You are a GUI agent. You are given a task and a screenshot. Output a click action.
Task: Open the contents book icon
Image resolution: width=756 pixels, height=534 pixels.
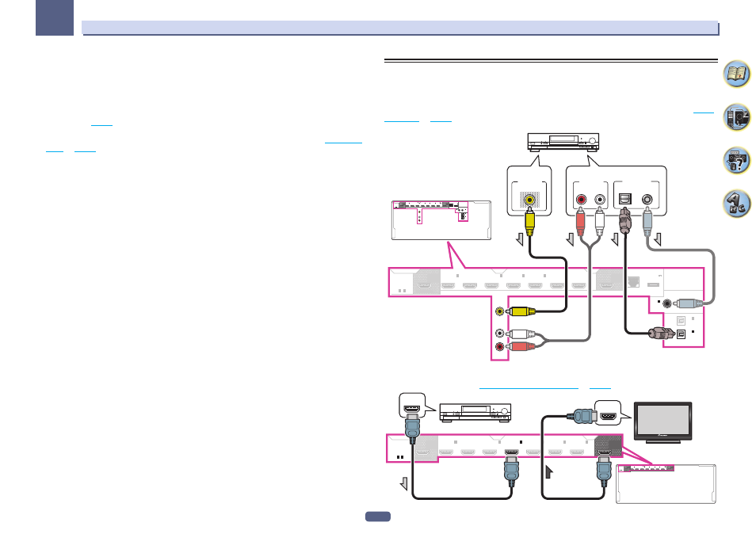point(736,74)
